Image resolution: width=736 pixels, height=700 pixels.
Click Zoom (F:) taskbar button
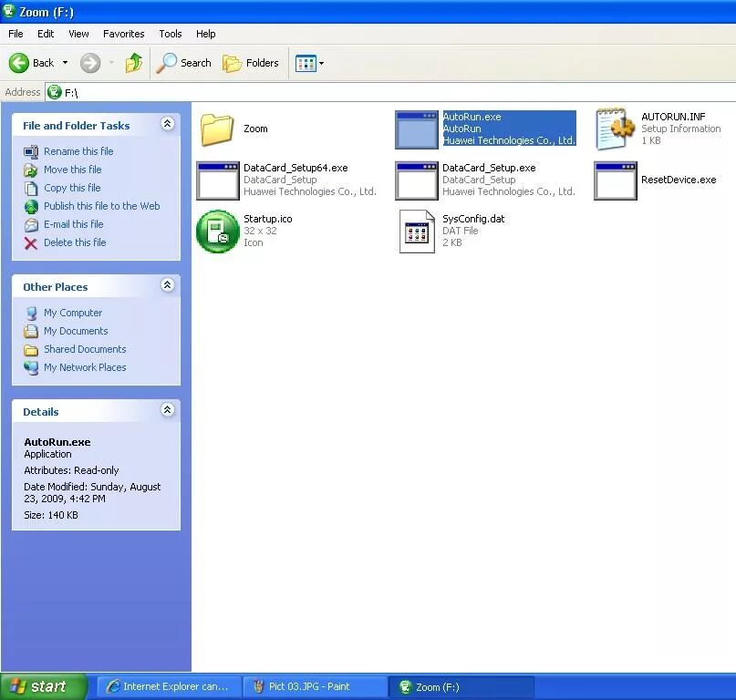(x=461, y=687)
